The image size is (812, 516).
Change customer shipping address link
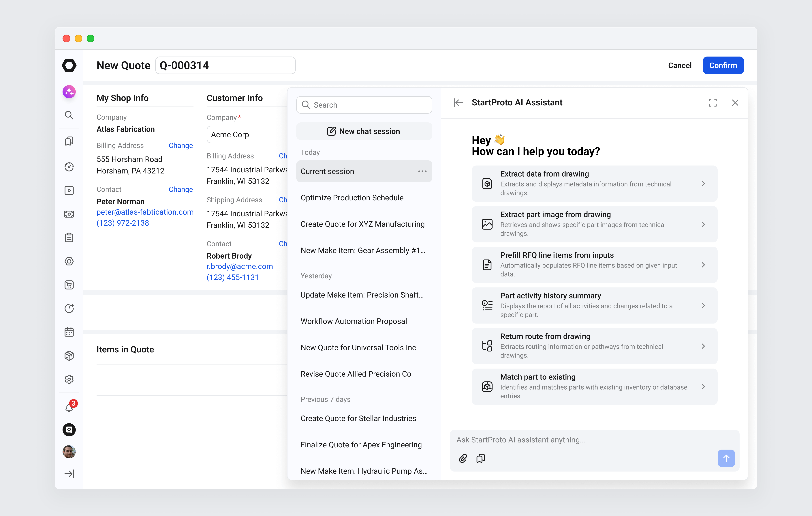[x=283, y=200]
